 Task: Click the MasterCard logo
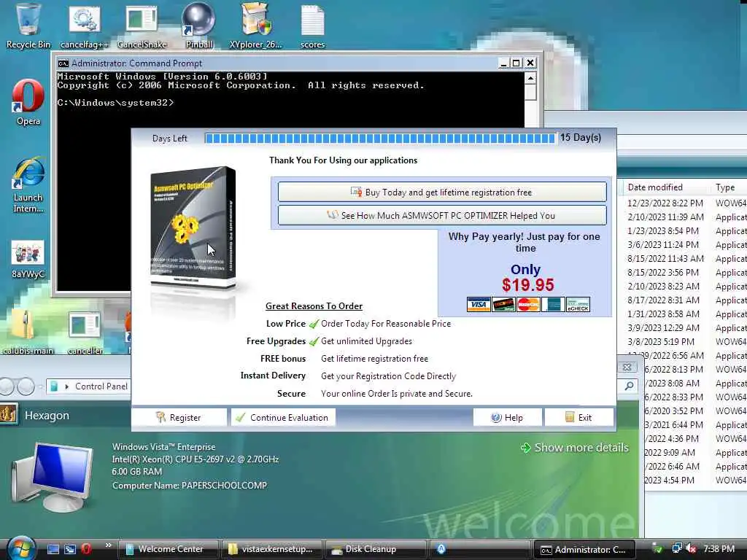coord(528,304)
